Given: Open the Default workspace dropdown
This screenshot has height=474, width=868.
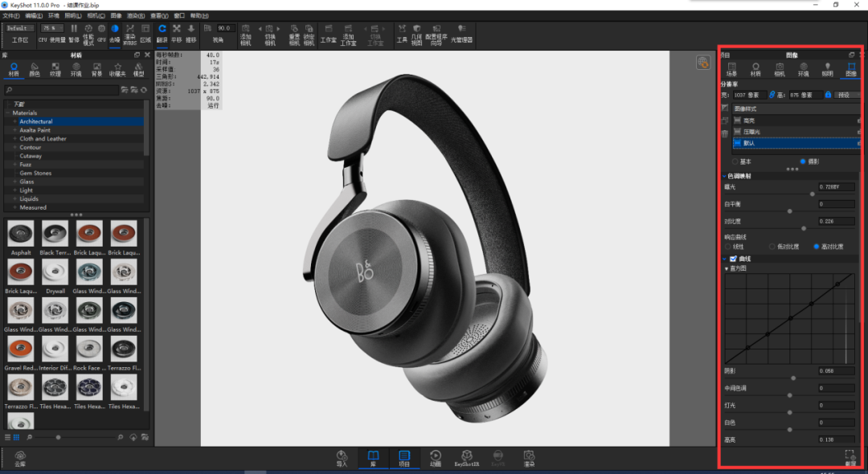Looking at the screenshot, I should pyautogui.click(x=20, y=28).
